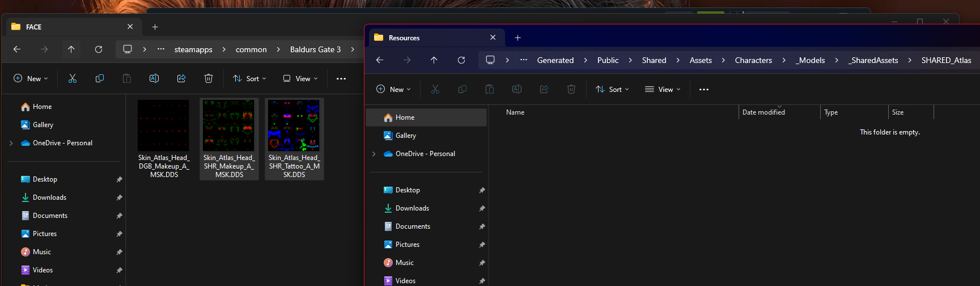Click Characters in the Resources breadcrumb path
This screenshot has height=286, width=980.
[x=753, y=60]
